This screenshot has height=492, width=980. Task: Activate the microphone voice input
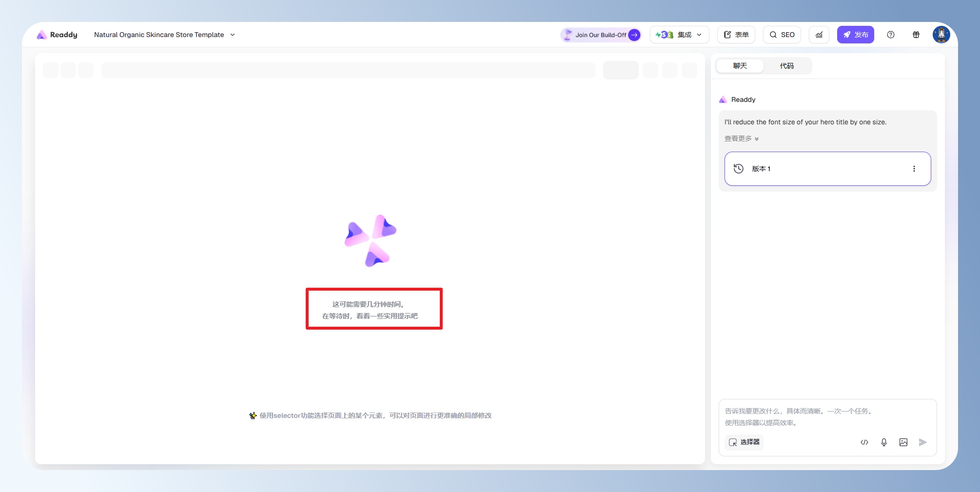pyautogui.click(x=883, y=442)
